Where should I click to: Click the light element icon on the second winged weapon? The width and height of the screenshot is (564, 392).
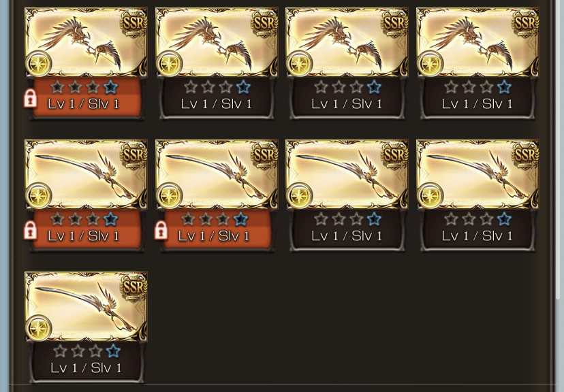pos(169,63)
